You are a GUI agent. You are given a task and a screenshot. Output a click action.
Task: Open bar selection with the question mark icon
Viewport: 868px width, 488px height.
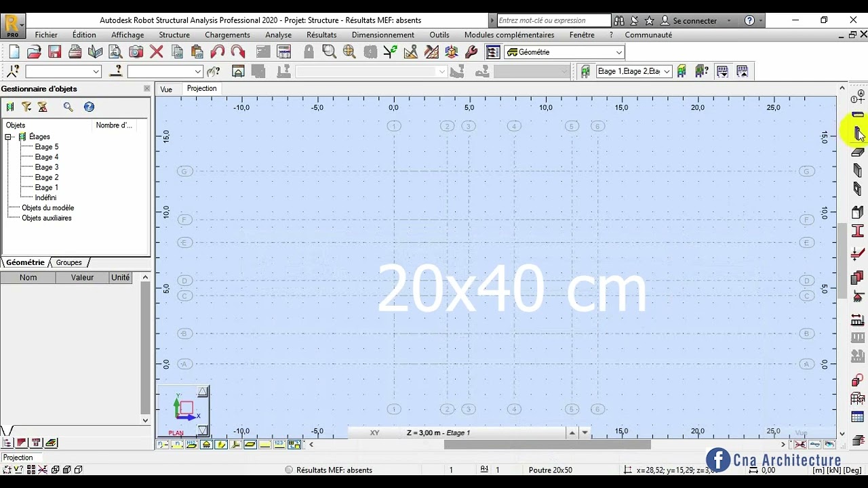(116, 71)
